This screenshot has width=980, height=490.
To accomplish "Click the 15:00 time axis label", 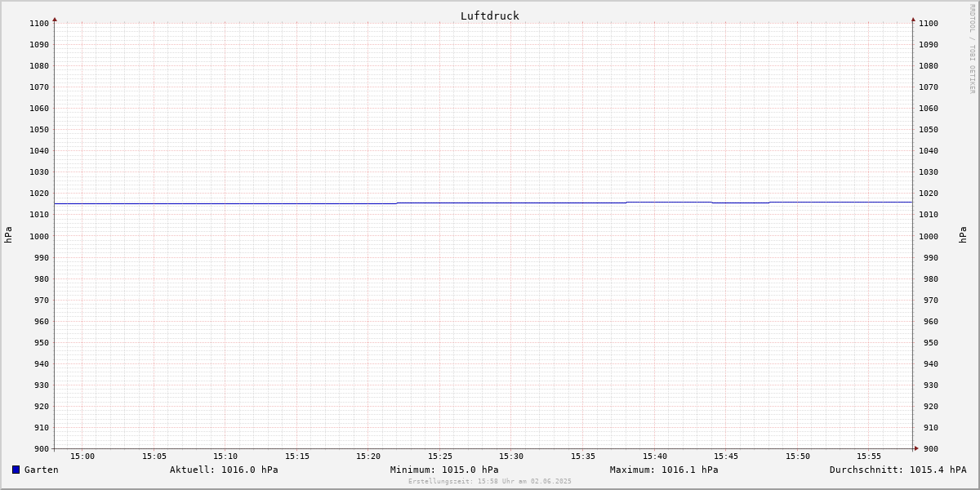I will click(82, 457).
